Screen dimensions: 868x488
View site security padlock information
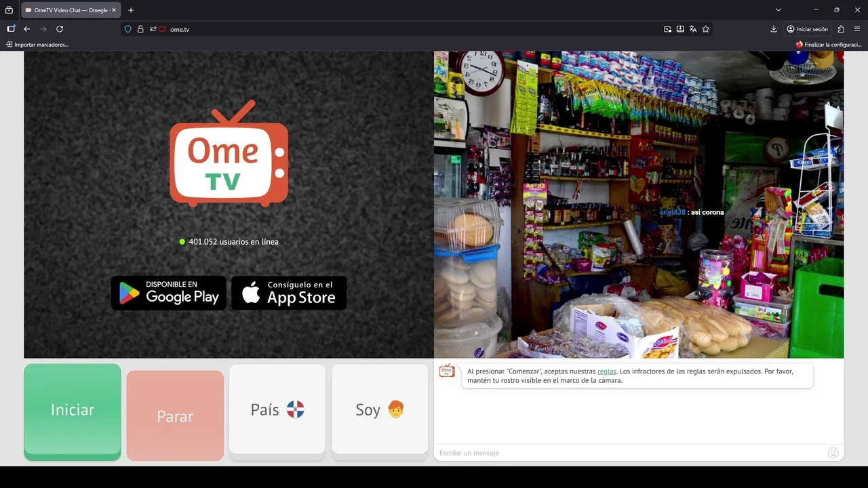pyautogui.click(x=140, y=29)
